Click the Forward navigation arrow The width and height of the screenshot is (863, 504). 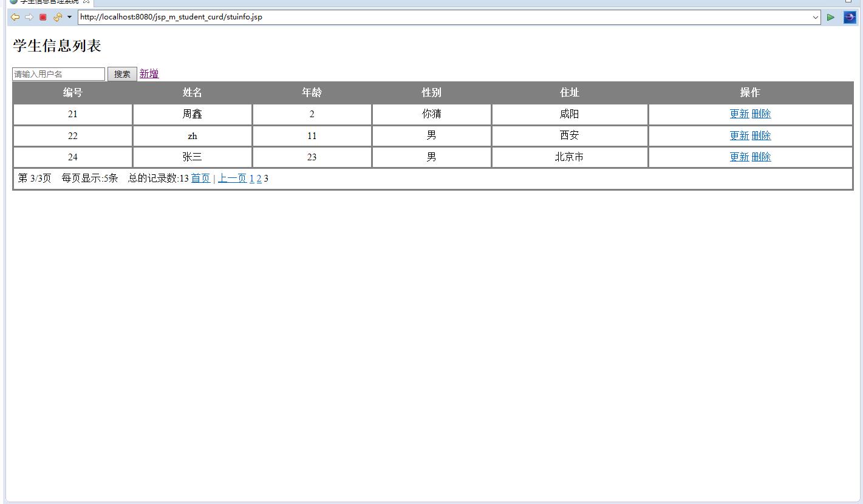point(29,17)
